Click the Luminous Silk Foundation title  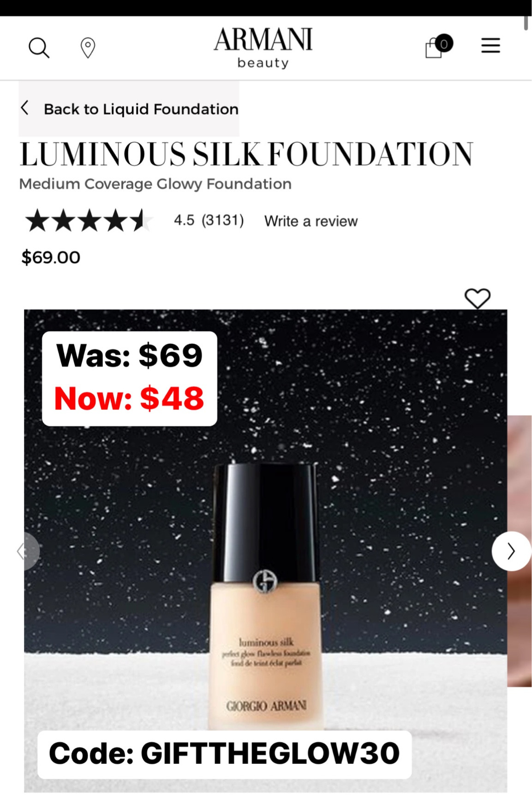click(246, 154)
